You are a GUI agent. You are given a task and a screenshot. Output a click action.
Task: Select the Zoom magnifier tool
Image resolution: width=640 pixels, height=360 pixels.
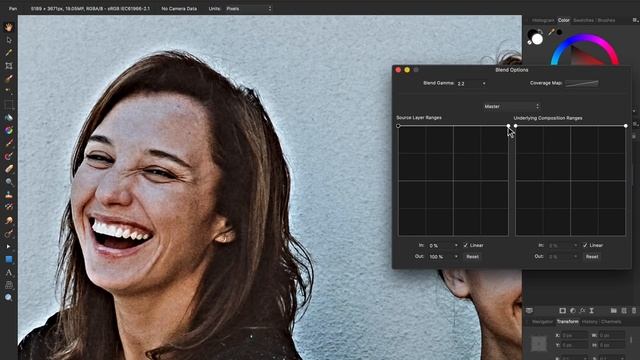pyautogui.click(x=9, y=298)
